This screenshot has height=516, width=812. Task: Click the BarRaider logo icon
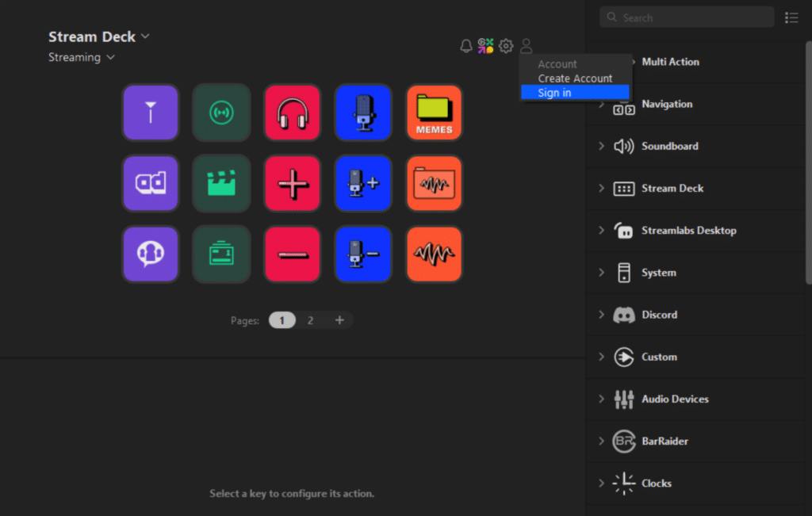(624, 441)
